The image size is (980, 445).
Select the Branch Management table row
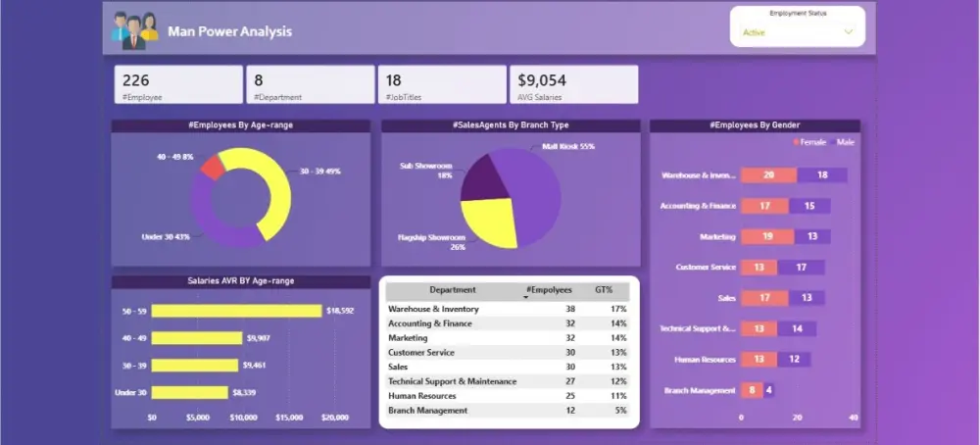[x=507, y=411]
